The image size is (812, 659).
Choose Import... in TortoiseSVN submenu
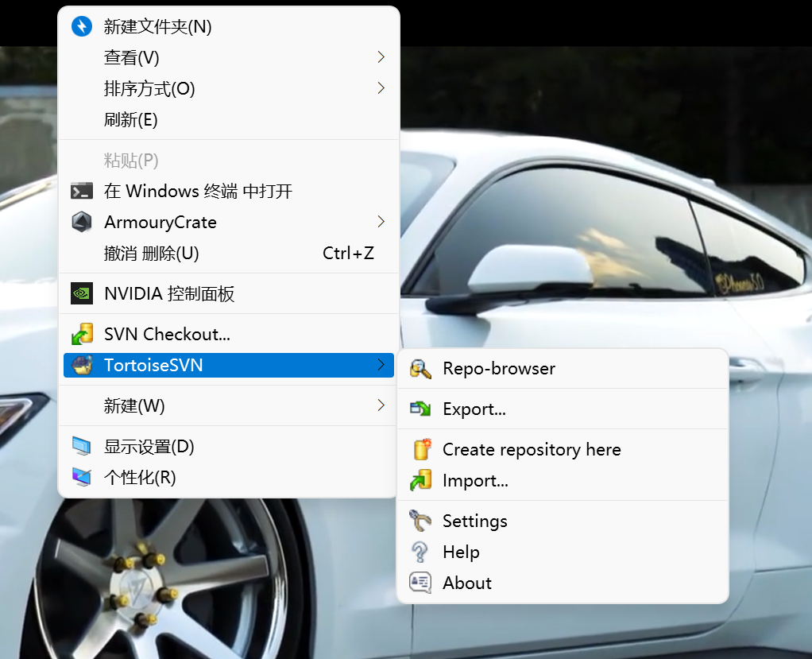(563, 480)
